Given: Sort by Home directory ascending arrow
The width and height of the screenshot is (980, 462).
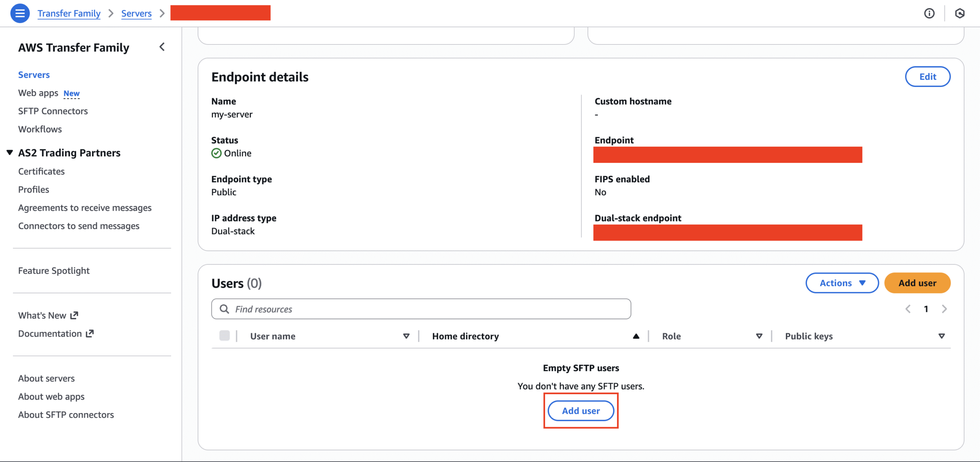Looking at the screenshot, I should point(636,336).
